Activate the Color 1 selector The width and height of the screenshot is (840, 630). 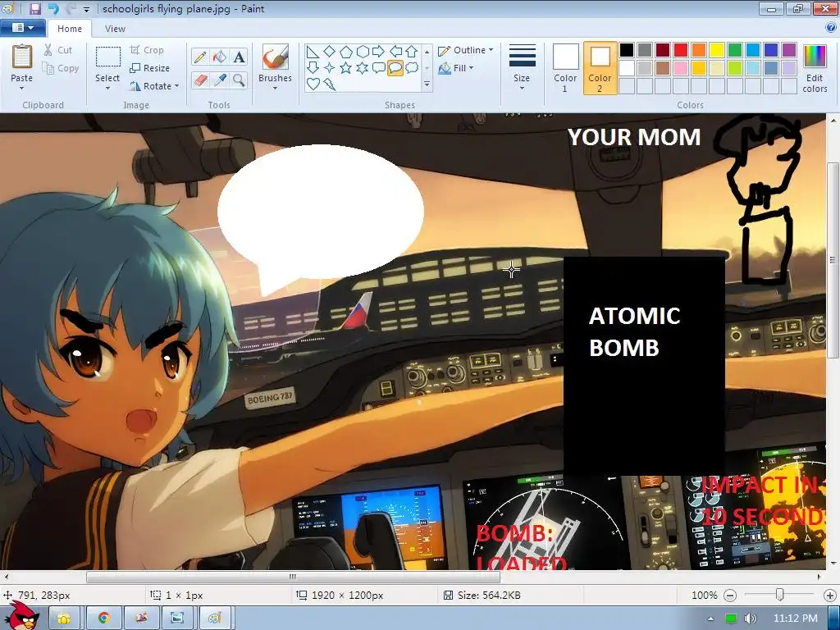[x=565, y=68]
